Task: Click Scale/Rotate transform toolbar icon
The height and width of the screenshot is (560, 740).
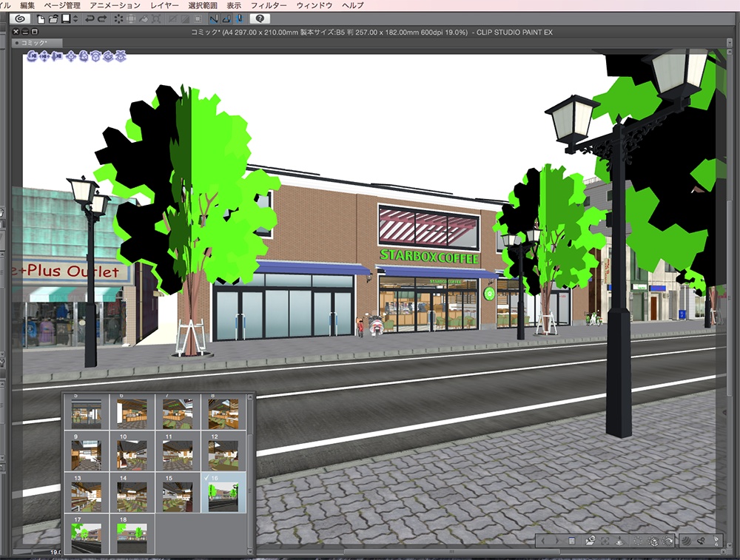Action: (156, 19)
